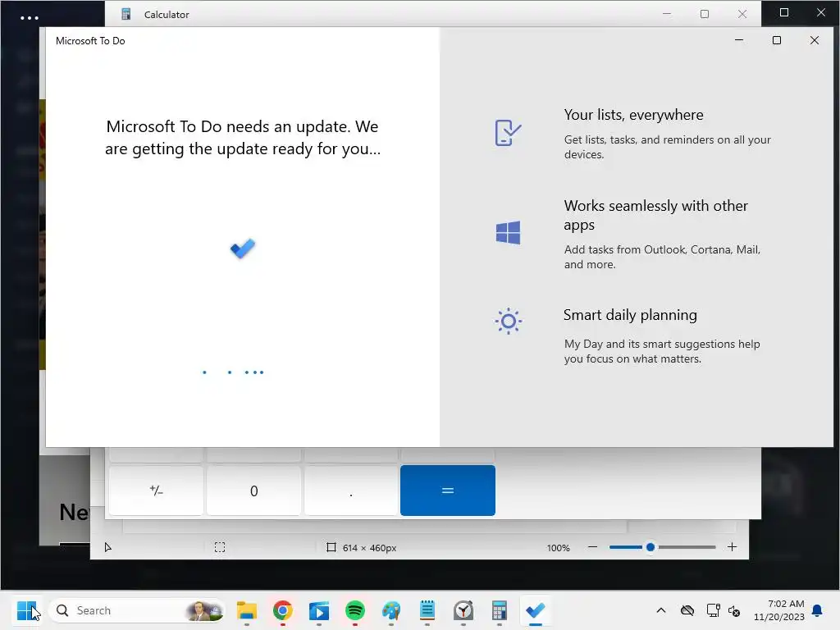Click the Calculator decimal point key
This screenshot has height=630, width=840.
coord(351,491)
